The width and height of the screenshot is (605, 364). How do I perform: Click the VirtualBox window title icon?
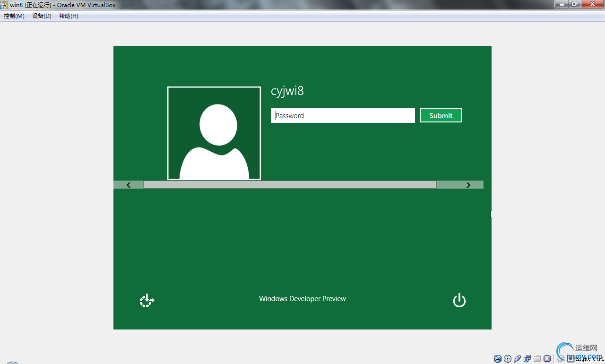pos(4,5)
